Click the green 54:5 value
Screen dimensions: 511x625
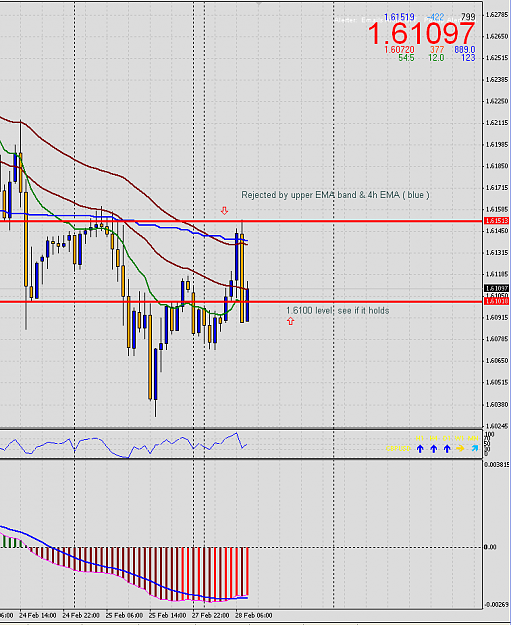pyautogui.click(x=406, y=58)
